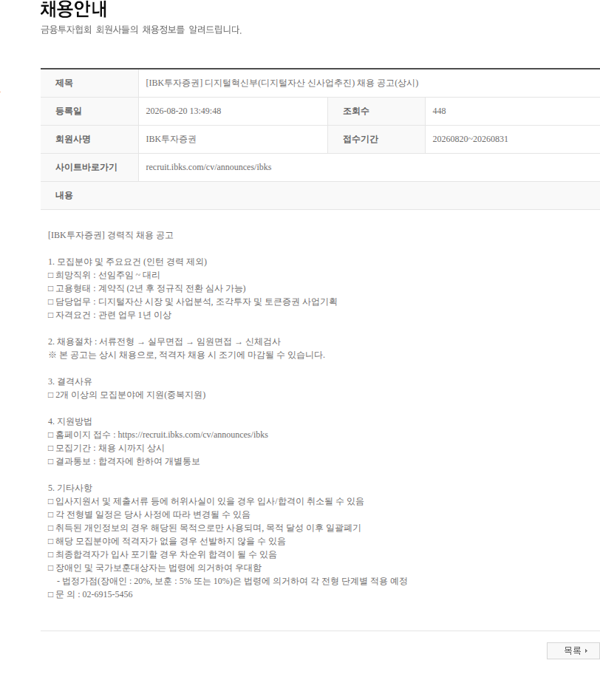Select the 고용형태 계약직 line
The width and height of the screenshot is (600, 700).
click(x=147, y=288)
